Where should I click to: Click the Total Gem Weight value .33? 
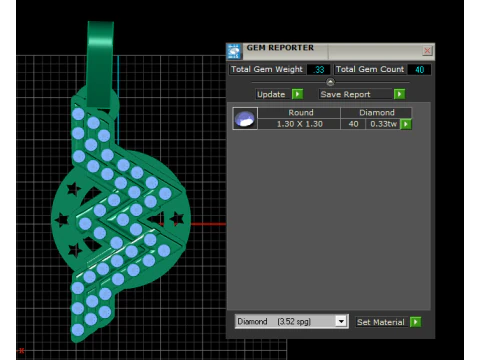click(x=319, y=69)
